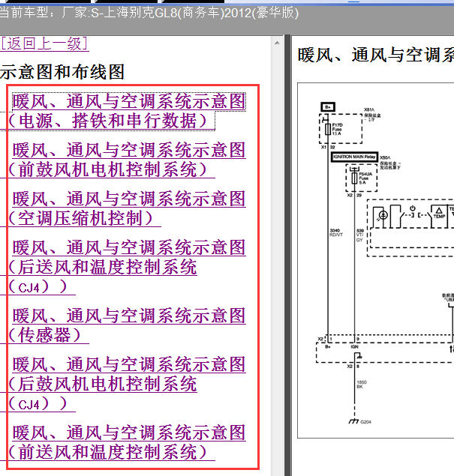The image size is (454, 476).
Task: Click the TEMP switch icon in diagram
Action: 439,213
